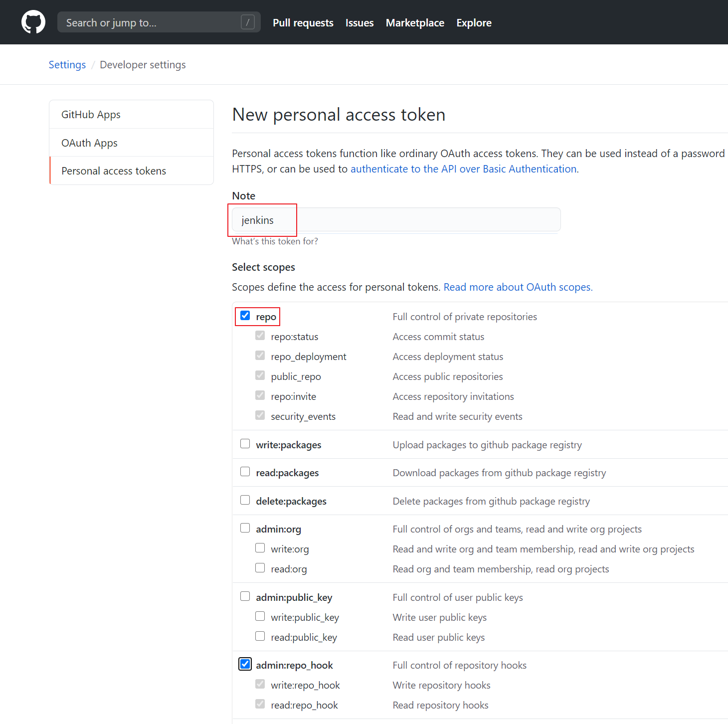This screenshot has width=728, height=724.
Task: Click the write:repo_hook checkbox
Action: coord(260,684)
